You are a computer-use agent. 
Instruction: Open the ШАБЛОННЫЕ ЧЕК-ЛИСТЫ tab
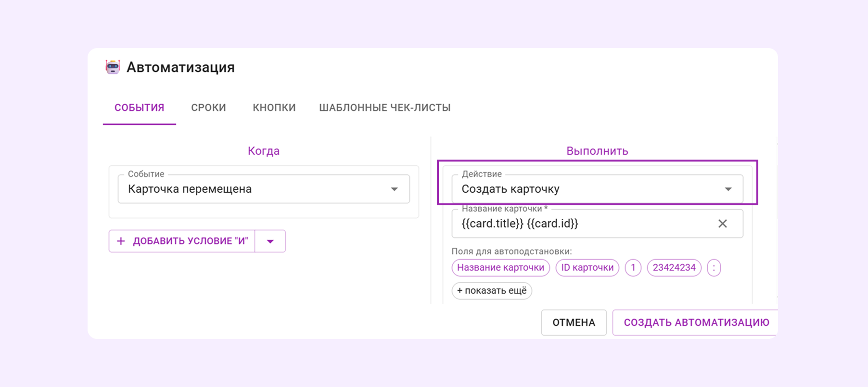(x=385, y=108)
